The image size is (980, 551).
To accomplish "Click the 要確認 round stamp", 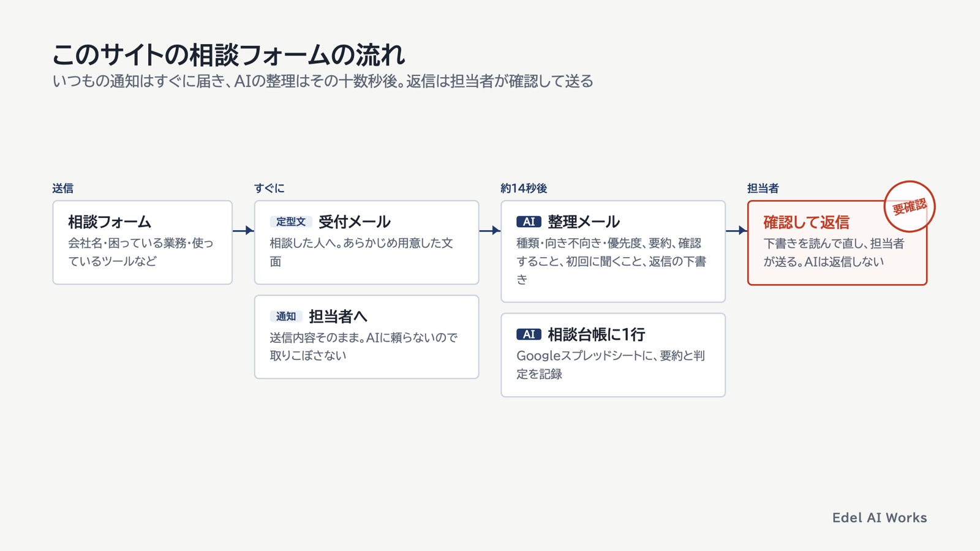I will (910, 206).
